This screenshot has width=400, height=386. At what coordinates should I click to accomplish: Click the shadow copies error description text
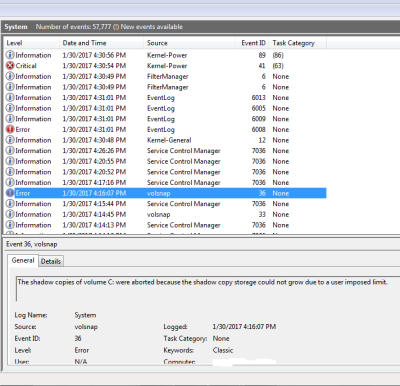[x=202, y=282]
